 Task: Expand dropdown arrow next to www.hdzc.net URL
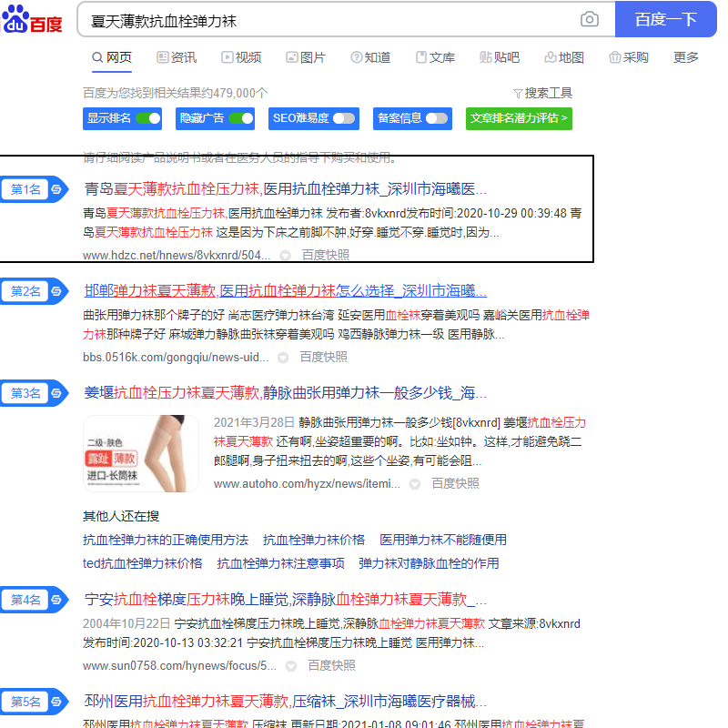click(285, 256)
